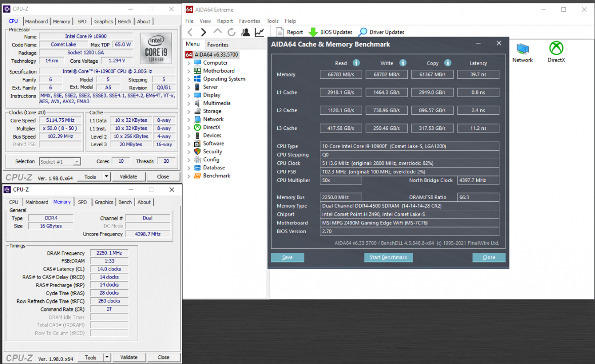Click the info icon next to Read
The height and width of the screenshot is (364, 595).
pyautogui.click(x=356, y=63)
